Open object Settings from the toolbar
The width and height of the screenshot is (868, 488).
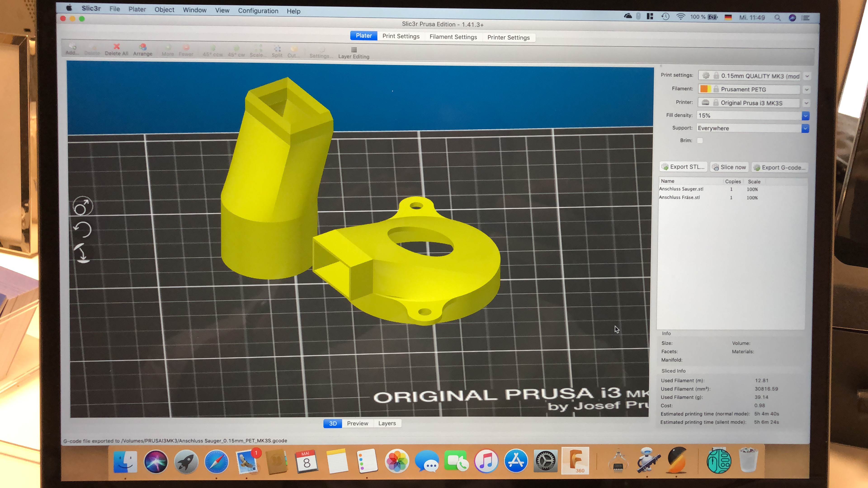(x=321, y=53)
